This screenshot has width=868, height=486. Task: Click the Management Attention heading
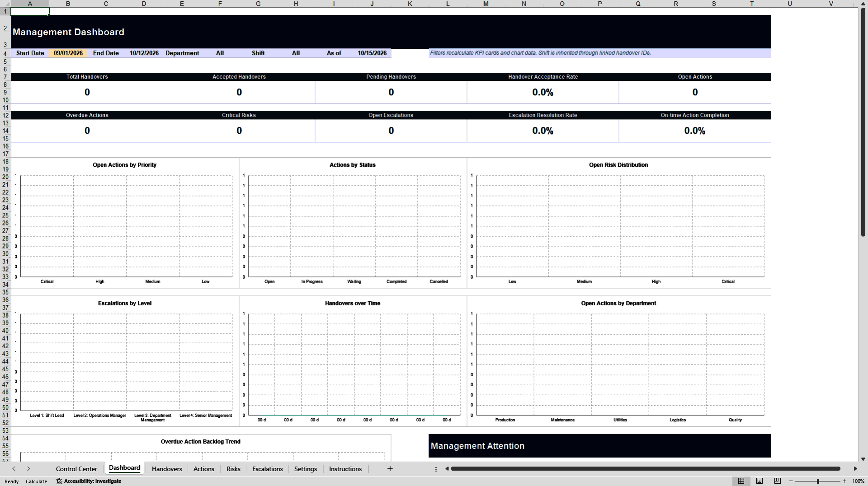[x=477, y=446]
